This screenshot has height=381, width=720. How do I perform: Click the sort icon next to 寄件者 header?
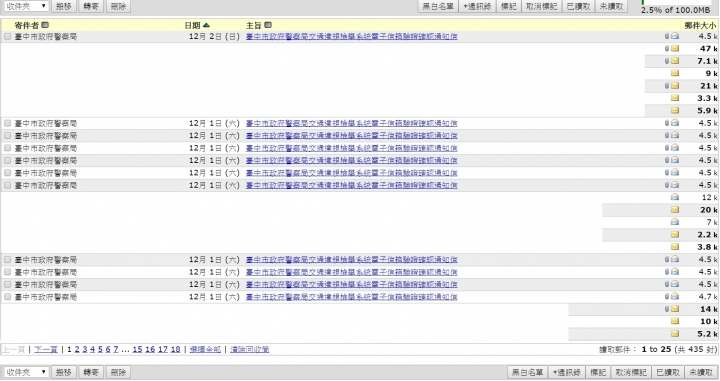45,25
